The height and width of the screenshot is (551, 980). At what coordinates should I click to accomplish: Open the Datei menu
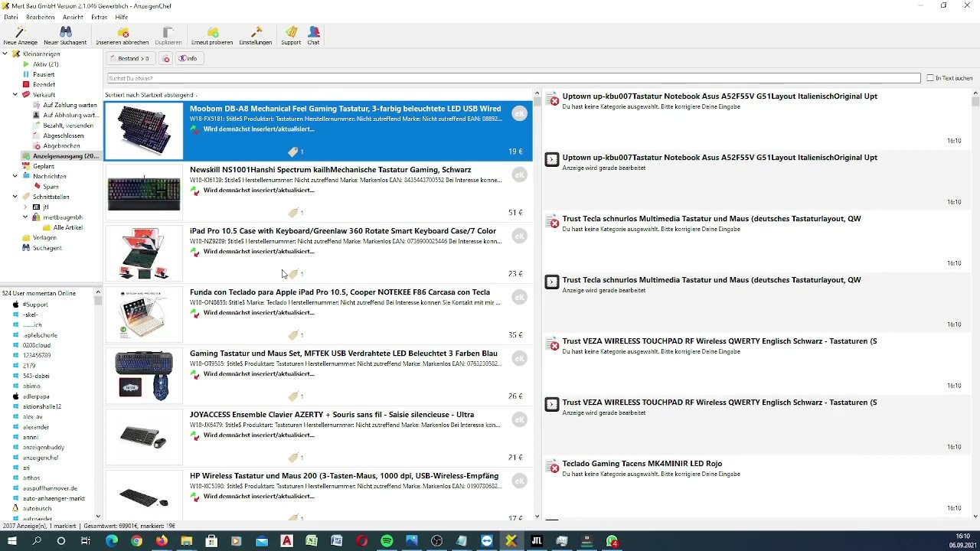pyautogui.click(x=11, y=17)
